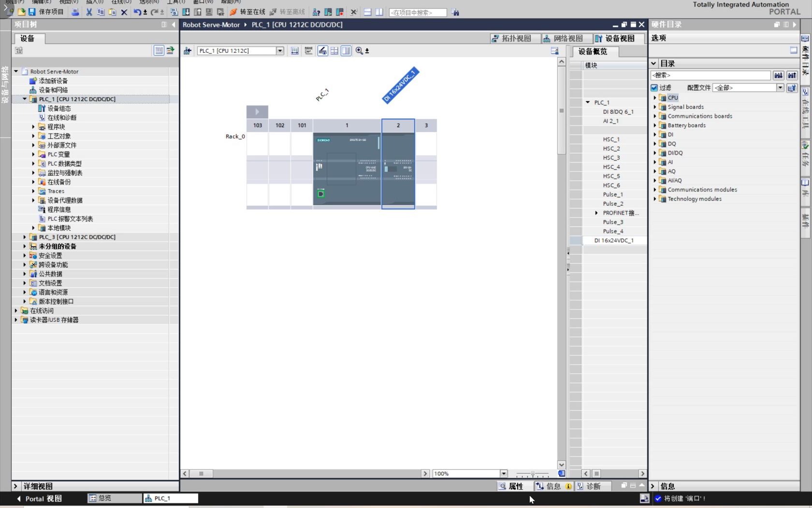Expand the Signal boards catalog folder
812x508 pixels.
coord(655,107)
